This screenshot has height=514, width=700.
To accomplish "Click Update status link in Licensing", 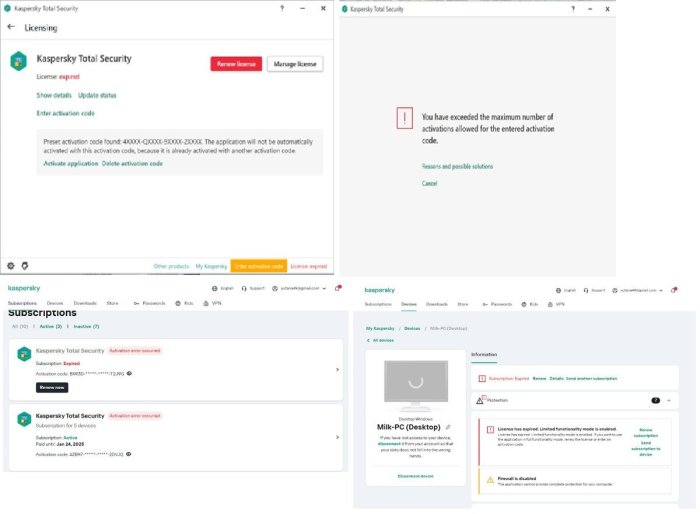I will point(97,95).
